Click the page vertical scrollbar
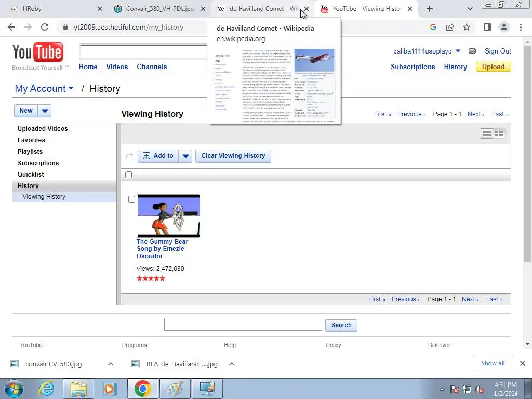This screenshot has height=399, width=532. [527, 153]
